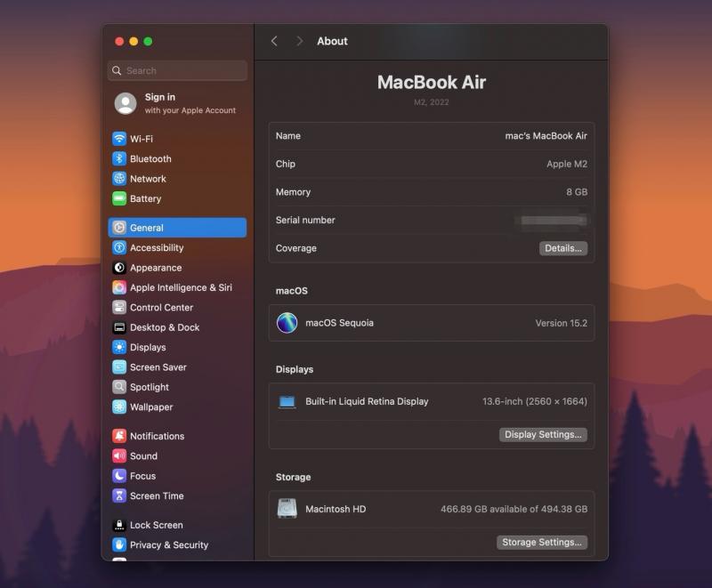Open Display Settings button
Image resolution: width=712 pixels, height=588 pixels.
pyautogui.click(x=543, y=435)
